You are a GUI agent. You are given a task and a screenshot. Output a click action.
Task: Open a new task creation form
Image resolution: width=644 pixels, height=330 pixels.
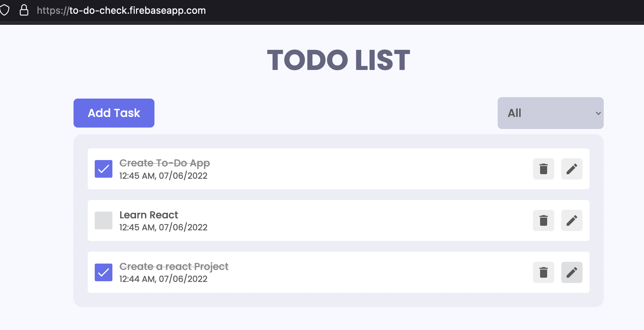(114, 113)
